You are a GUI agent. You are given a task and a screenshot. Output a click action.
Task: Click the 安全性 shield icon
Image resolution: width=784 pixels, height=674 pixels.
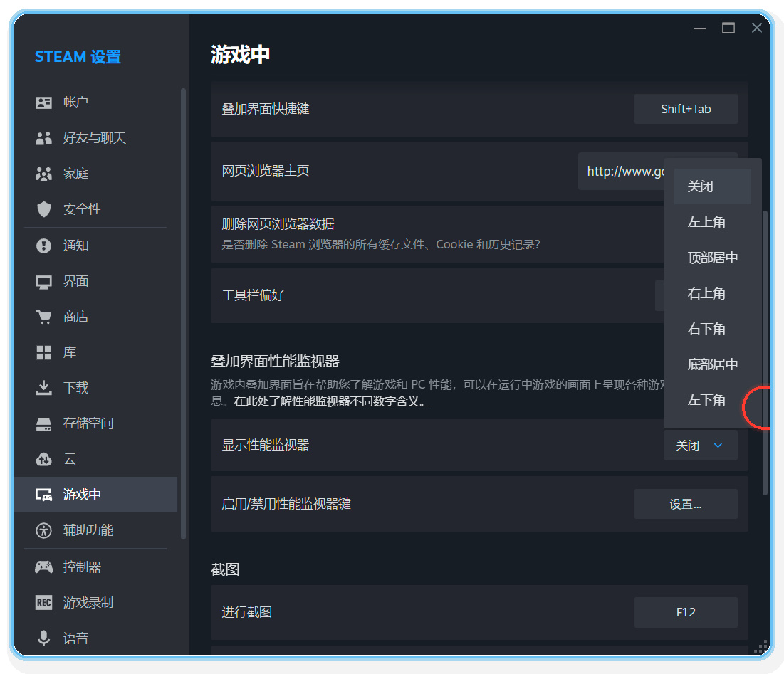coord(43,209)
